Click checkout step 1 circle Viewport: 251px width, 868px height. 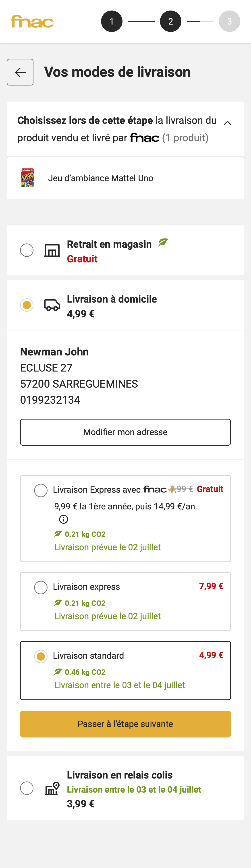pyautogui.click(x=112, y=21)
